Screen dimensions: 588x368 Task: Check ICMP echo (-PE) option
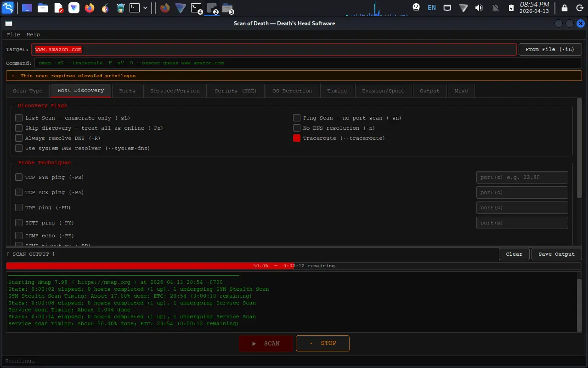coord(19,236)
